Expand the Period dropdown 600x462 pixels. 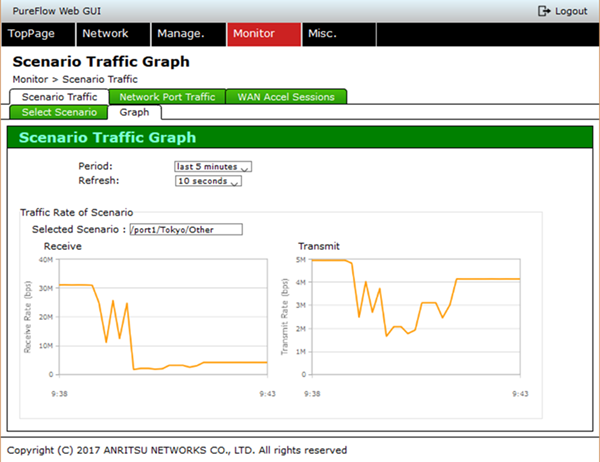[x=213, y=166]
